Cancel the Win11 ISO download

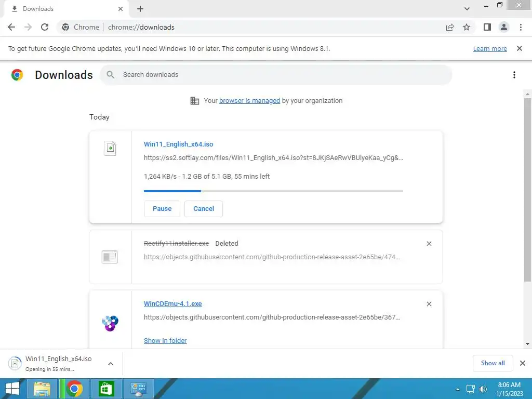coord(204,209)
